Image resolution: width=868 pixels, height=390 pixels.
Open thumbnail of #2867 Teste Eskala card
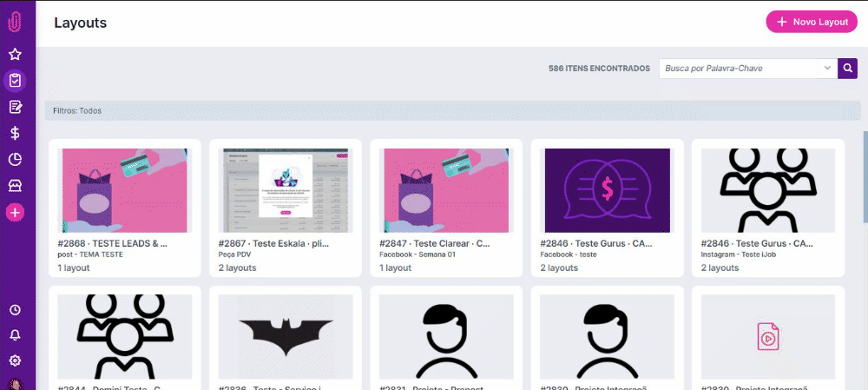point(286,190)
